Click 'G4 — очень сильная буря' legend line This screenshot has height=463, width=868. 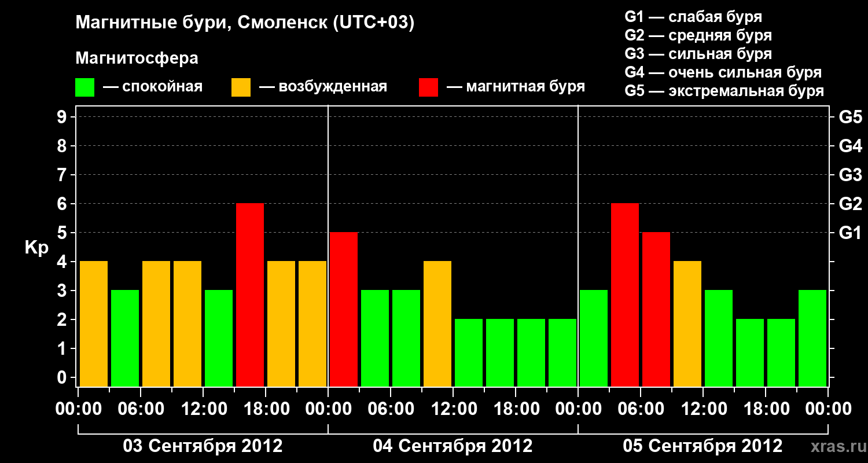(x=723, y=72)
